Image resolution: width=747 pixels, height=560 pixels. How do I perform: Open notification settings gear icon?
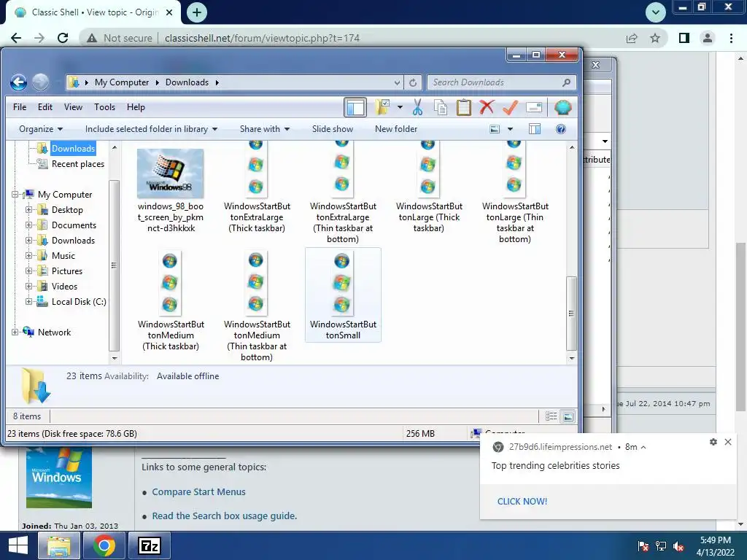pos(713,442)
